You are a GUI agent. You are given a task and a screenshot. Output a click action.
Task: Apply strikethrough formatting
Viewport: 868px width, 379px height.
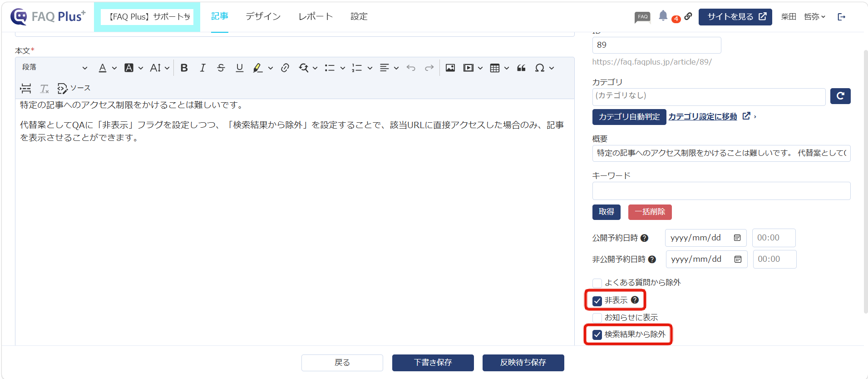[221, 68]
